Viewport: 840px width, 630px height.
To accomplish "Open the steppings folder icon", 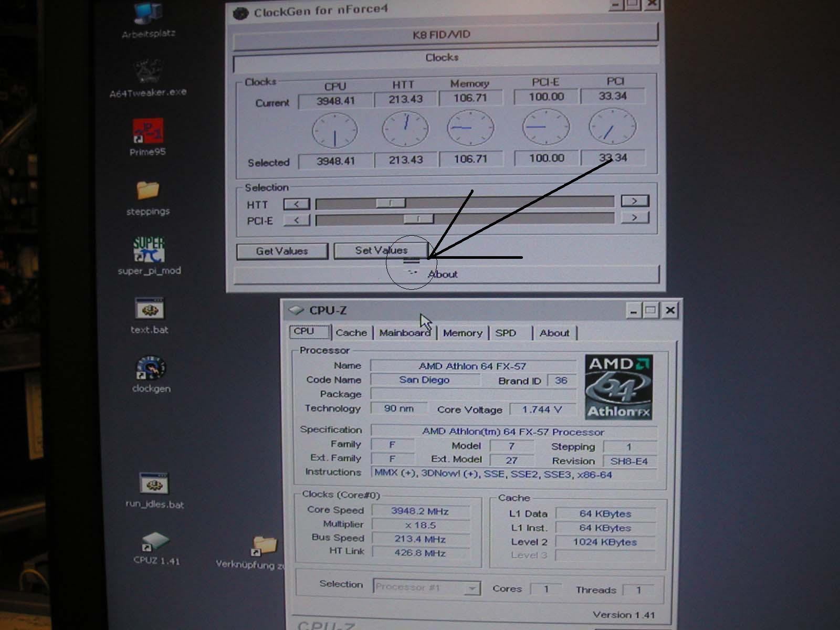I will point(148,190).
